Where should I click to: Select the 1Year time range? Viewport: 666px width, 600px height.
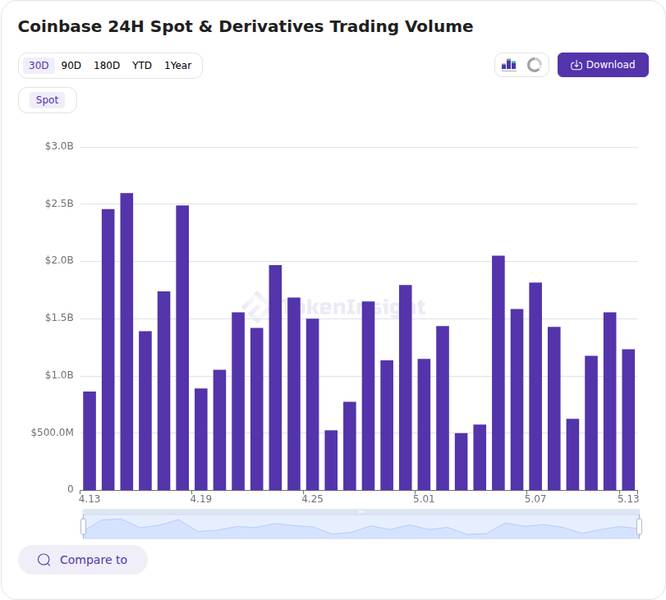pyautogui.click(x=178, y=65)
